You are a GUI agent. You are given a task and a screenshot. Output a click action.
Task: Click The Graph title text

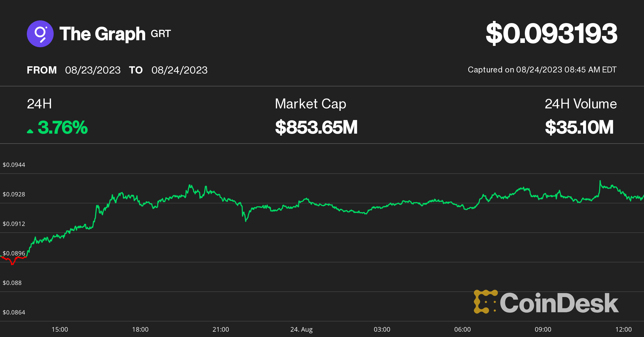point(102,34)
